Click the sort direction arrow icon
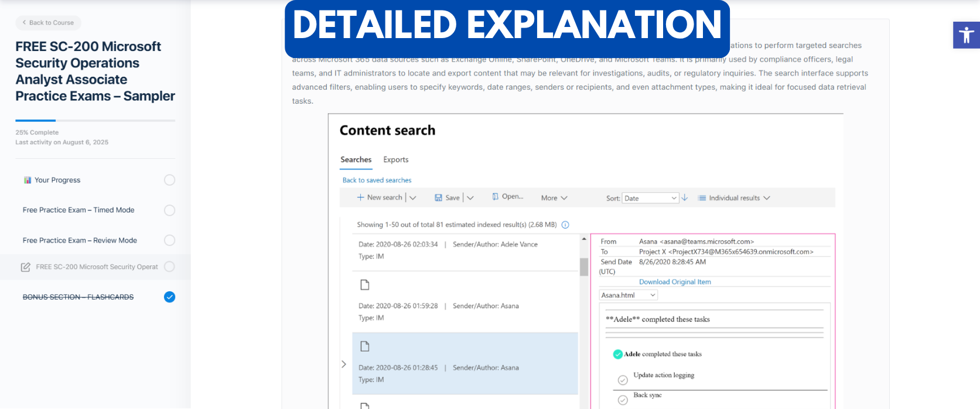The width and height of the screenshot is (980, 409). coord(684,198)
